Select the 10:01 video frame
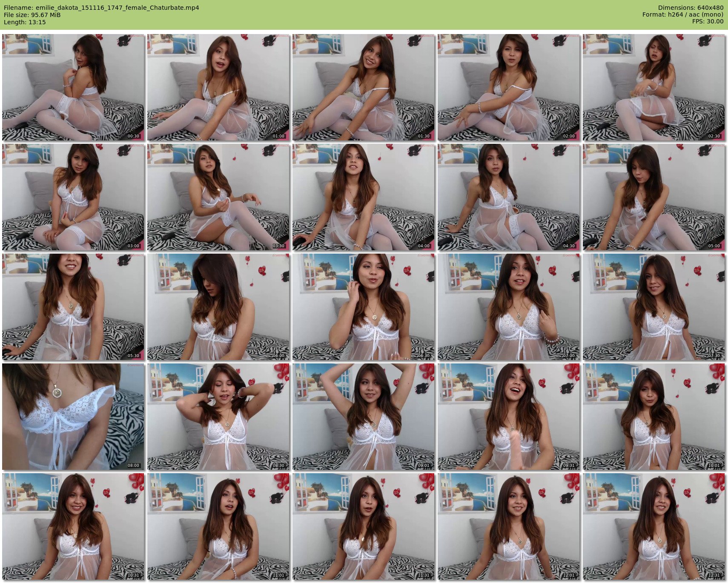Viewport: 728px width, 583px height. click(654, 417)
